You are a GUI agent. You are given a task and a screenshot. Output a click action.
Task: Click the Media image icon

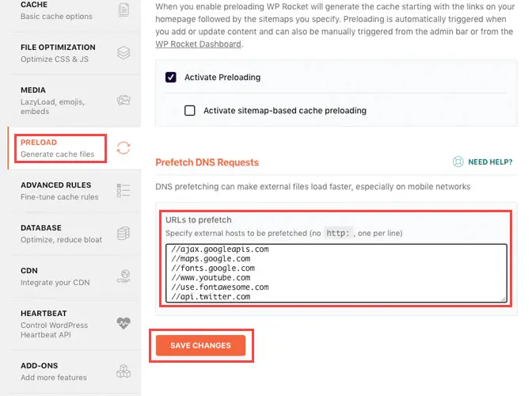pos(123,101)
